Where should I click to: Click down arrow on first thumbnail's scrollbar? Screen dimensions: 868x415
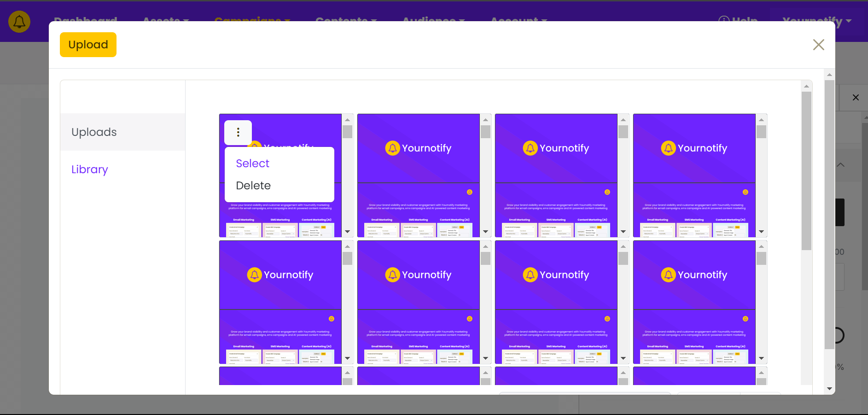(348, 232)
